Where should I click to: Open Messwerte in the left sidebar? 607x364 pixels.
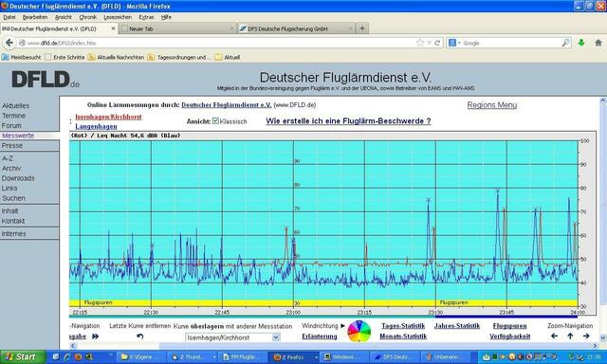tap(18, 136)
